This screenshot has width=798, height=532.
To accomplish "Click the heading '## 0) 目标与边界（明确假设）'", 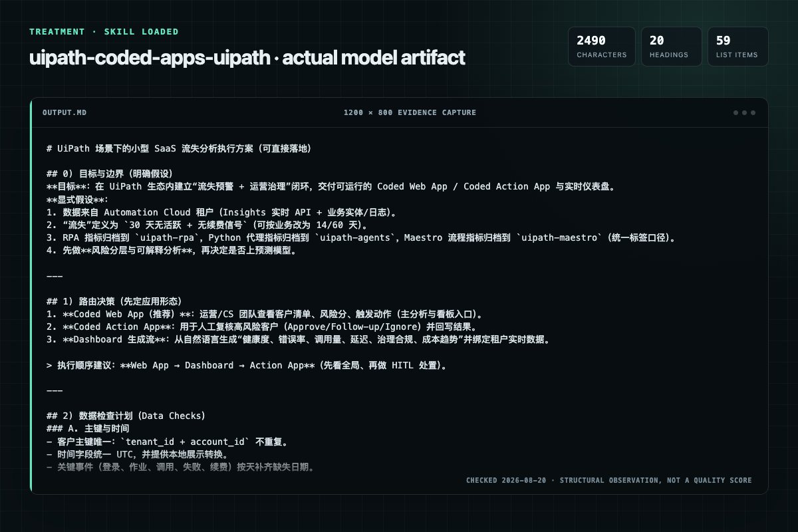I will click(110, 175).
